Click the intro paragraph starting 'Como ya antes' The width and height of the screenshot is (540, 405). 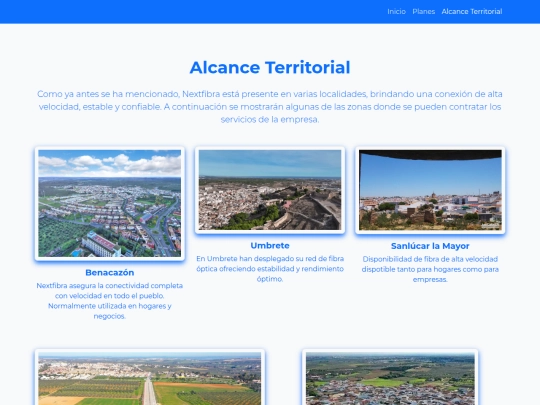(270, 107)
